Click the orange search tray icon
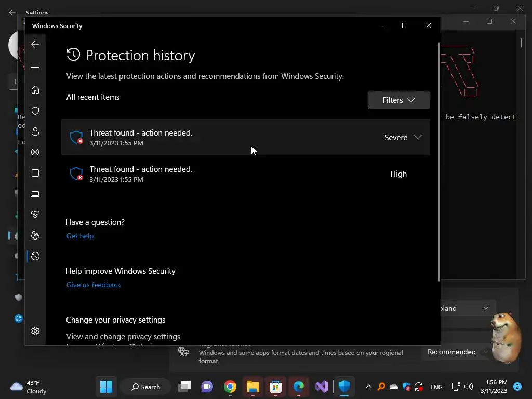The image size is (532, 399). coord(381,387)
